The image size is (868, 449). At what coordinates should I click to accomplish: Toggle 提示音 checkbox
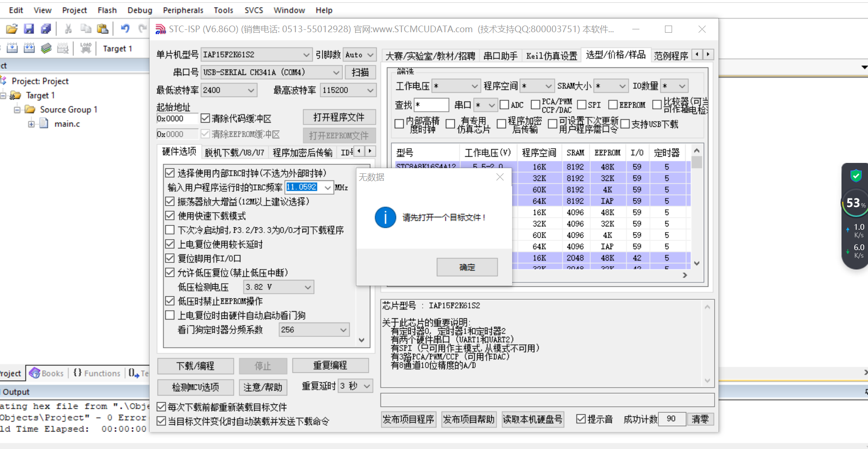coord(581,419)
